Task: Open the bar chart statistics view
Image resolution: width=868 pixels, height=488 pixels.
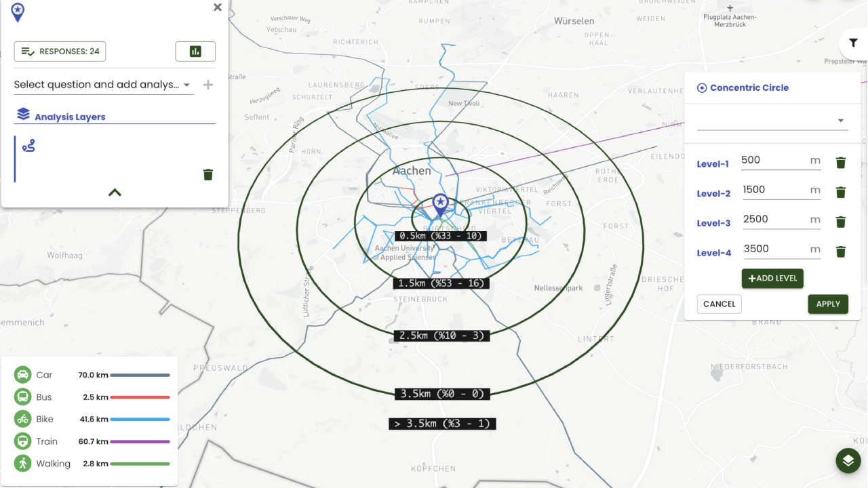Action: tap(195, 52)
